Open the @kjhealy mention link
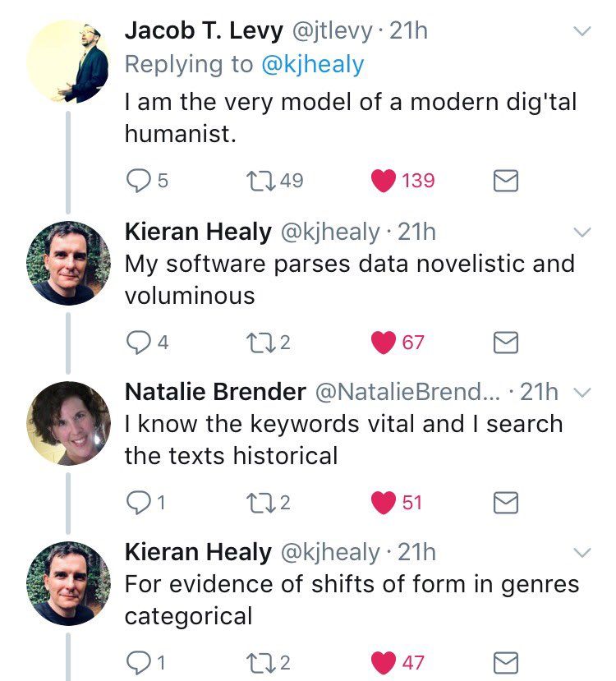The image size is (616, 681). pos(313,64)
